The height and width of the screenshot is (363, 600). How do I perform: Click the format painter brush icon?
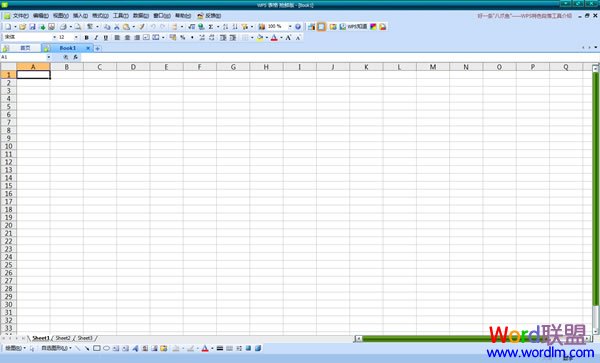tap(142, 27)
